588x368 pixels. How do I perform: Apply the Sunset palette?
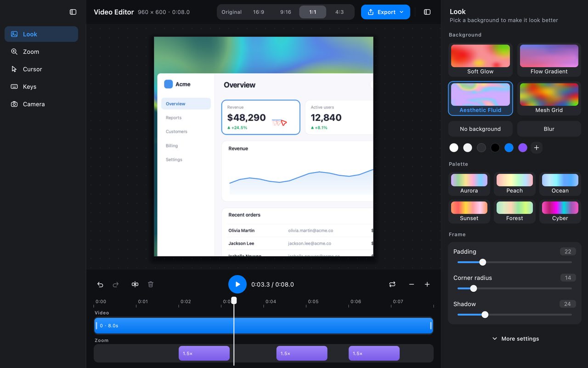[469, 212]
